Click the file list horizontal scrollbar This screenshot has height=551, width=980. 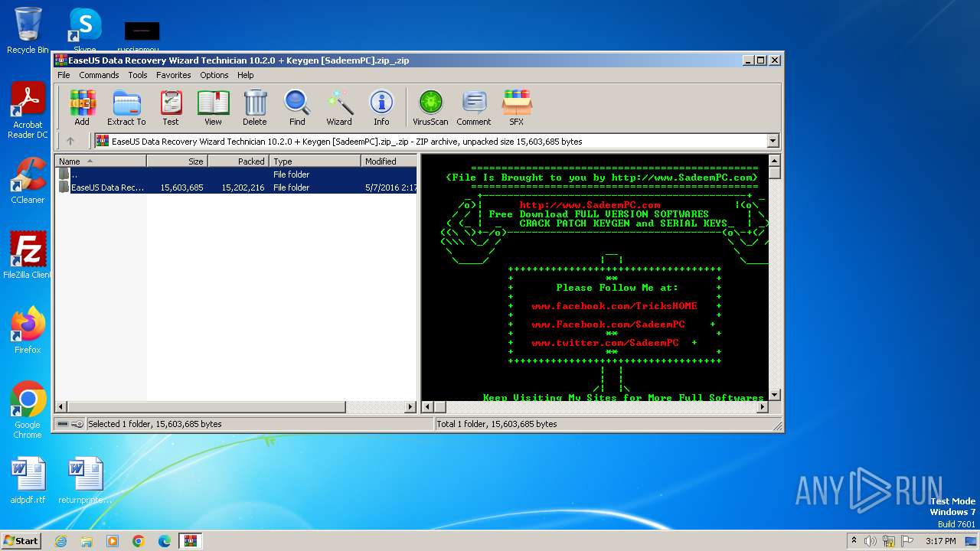(x=236, y=407)
